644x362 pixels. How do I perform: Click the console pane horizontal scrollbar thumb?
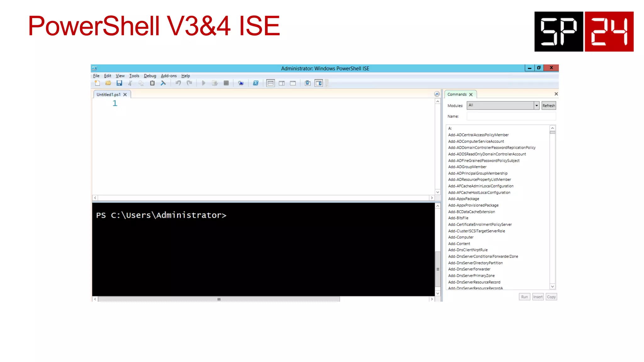(219, 299)
